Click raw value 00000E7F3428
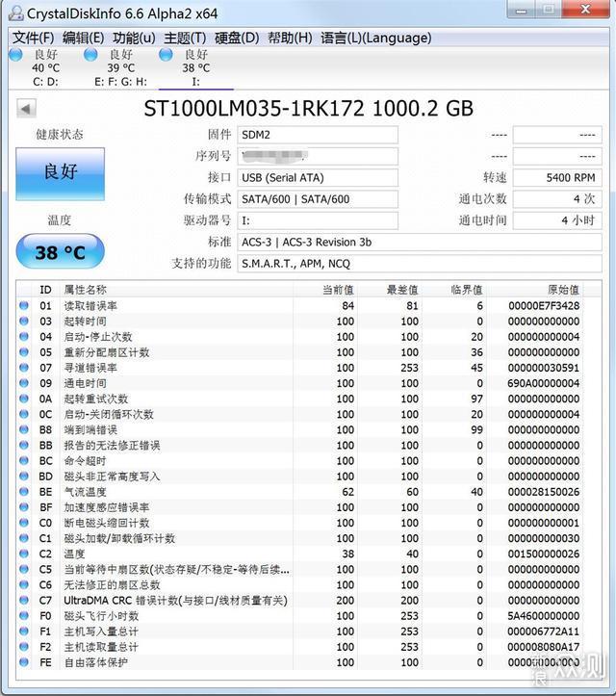 544,305
